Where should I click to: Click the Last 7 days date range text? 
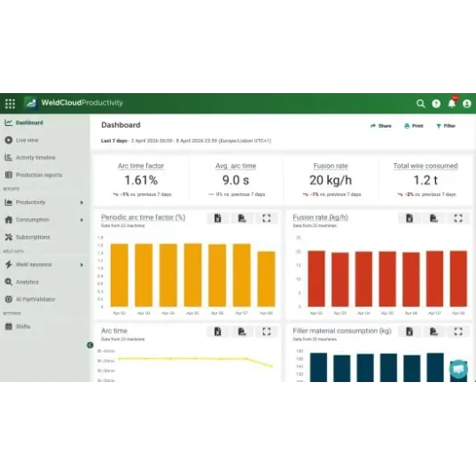point(186,141)
